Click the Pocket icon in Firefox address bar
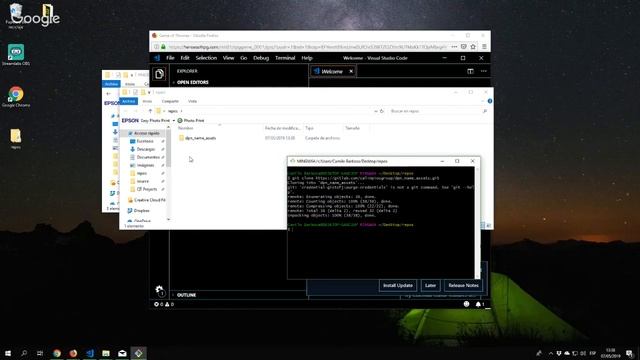The height and width of the screenshot is (360, 640). click(x=464, y=47)
